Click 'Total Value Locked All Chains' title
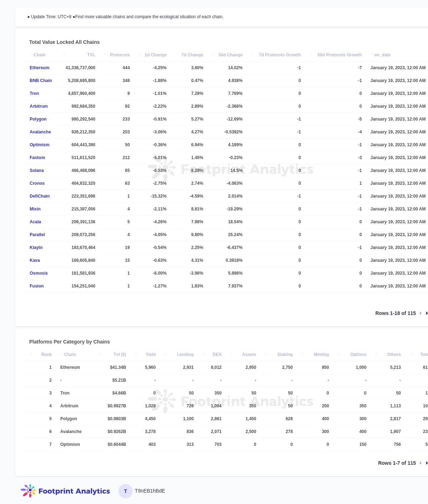The width and height of the screenshot is (428, 504). click(x=65, y=42)
